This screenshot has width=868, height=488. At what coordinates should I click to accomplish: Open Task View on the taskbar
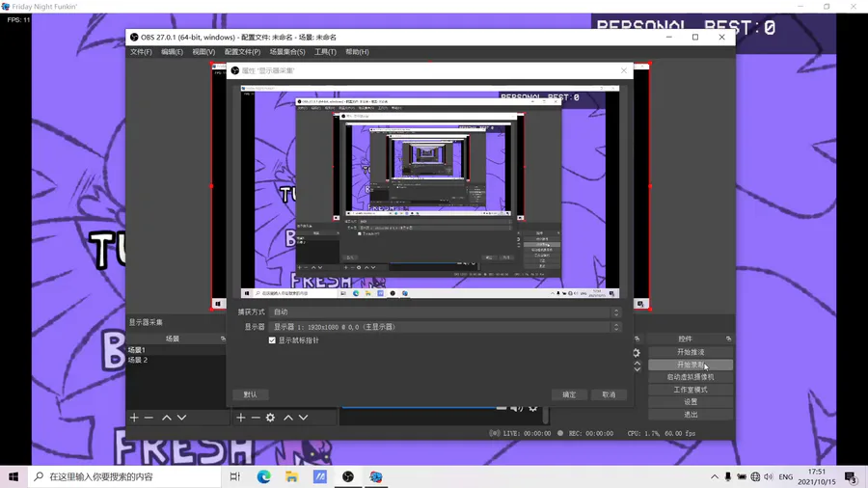tap(234, 476)
